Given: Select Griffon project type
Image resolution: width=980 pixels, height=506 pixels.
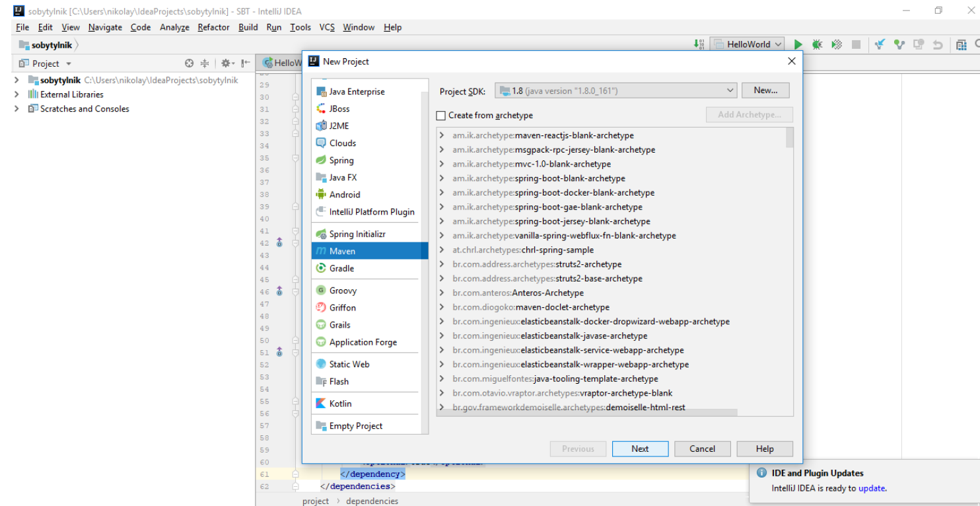Looking at the screenshot, I should [x=370, y=307].
